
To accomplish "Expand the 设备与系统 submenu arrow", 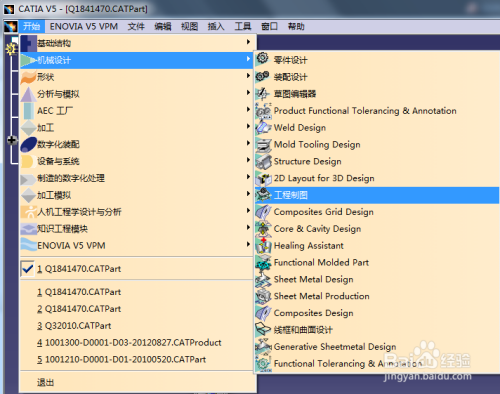I will pyautogui.click(x=248, y=160).
